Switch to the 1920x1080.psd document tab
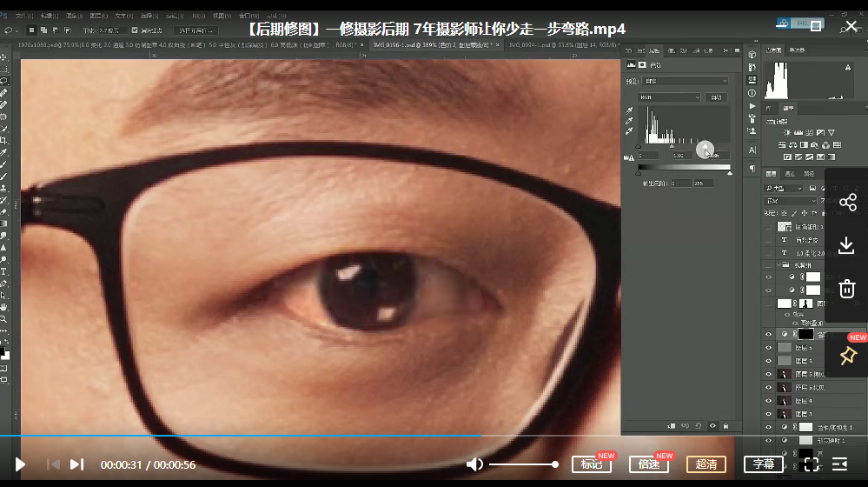Image resolution: width=868 pixels, height=487 pixels. [190, 45]
